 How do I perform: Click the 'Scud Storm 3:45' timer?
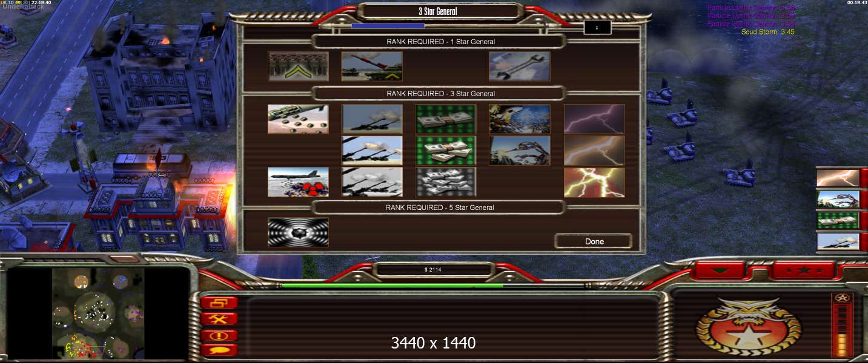click(767, 32)
